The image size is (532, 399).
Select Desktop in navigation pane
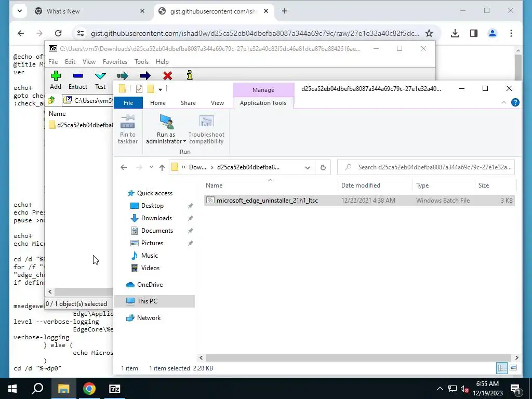152,206
